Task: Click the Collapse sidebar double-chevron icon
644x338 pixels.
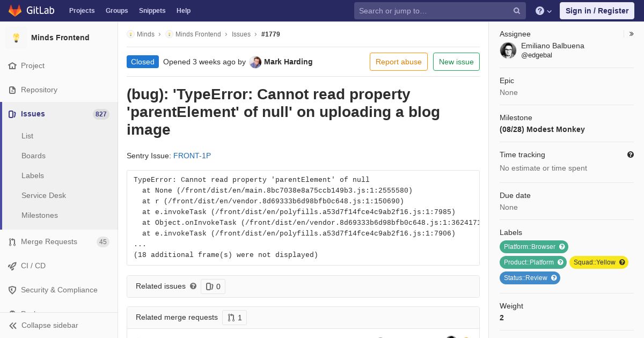Action: point(13,326)
